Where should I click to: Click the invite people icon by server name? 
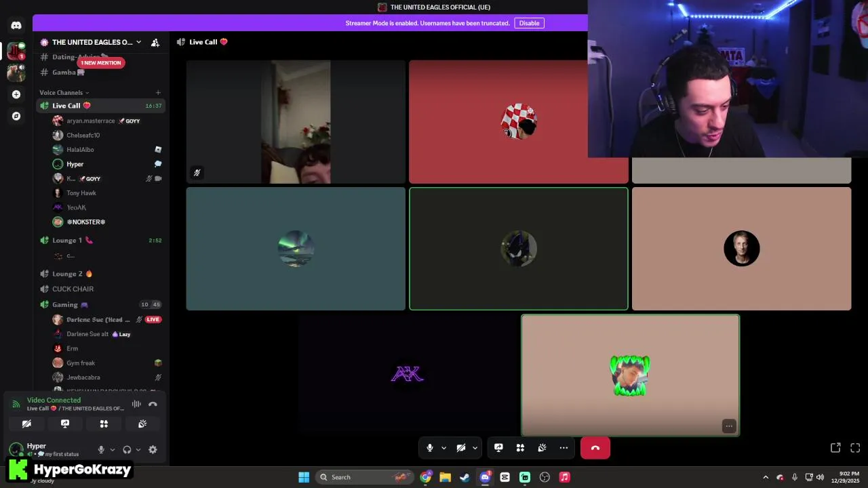tap(155, 42)
